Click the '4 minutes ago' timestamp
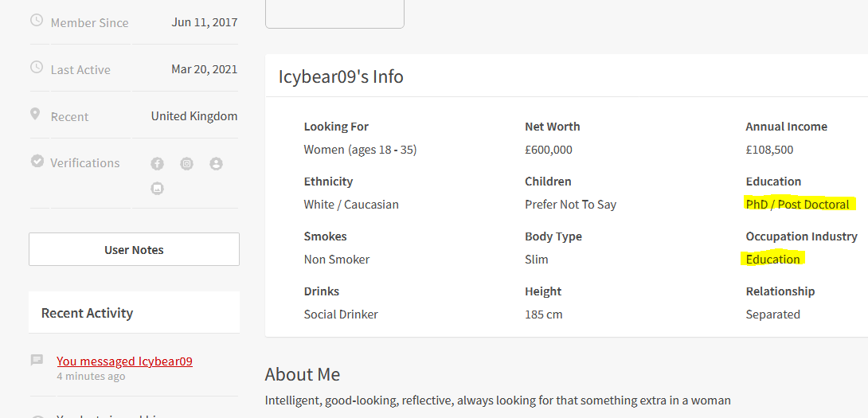The width and height of the screenshot is (868, 418). point(91,377)
